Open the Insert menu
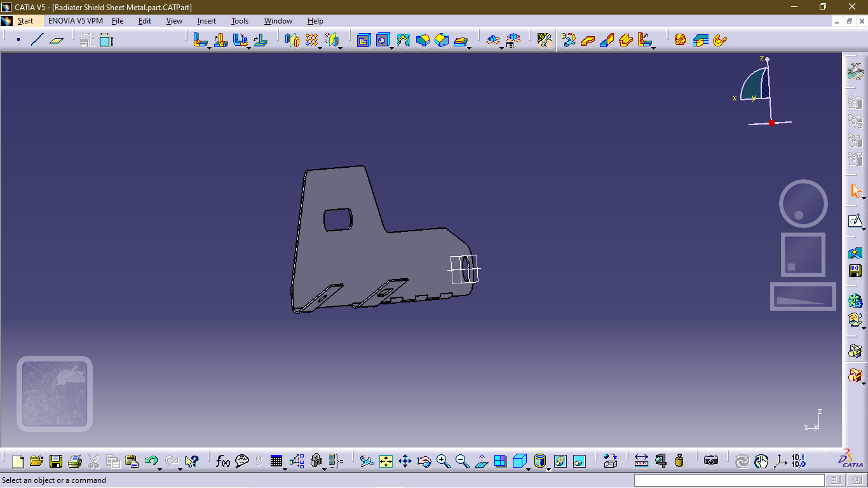This screenshot has width=868, height=488. pyautogui.click(x=207, y=21)
